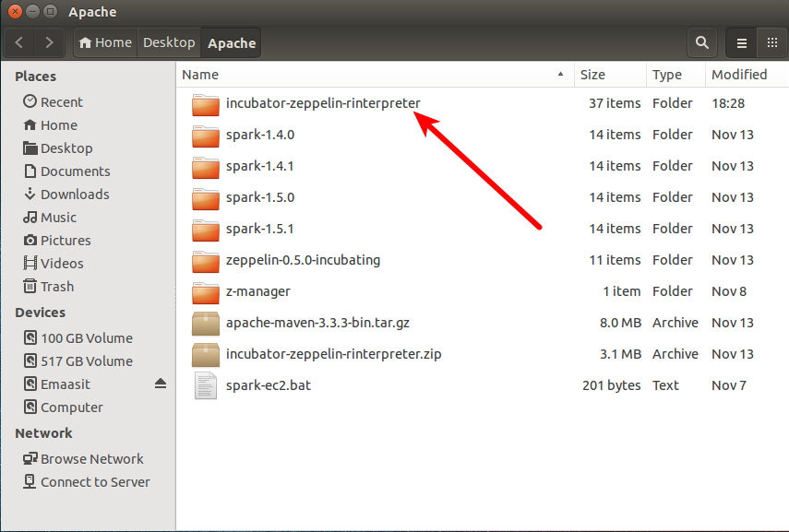Screen dimensions: 789x532
Task: Click the "201 bytes" size cell
Action: [x=612, y=385]
